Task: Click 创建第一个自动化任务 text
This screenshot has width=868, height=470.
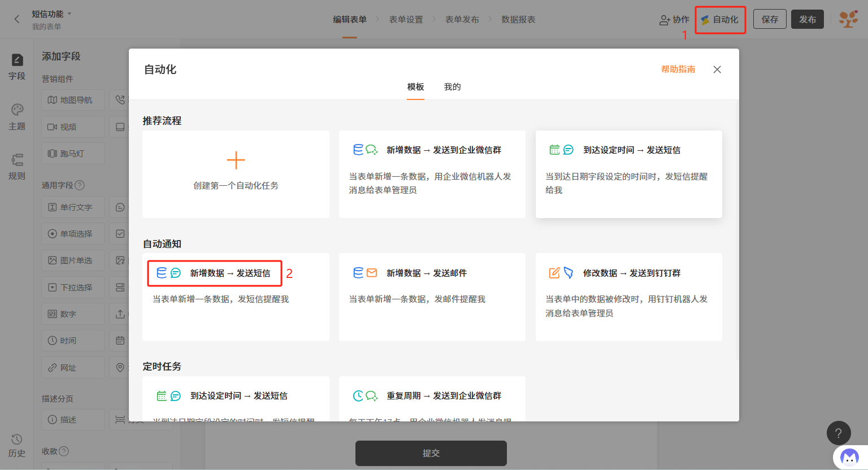Action: 236,186
